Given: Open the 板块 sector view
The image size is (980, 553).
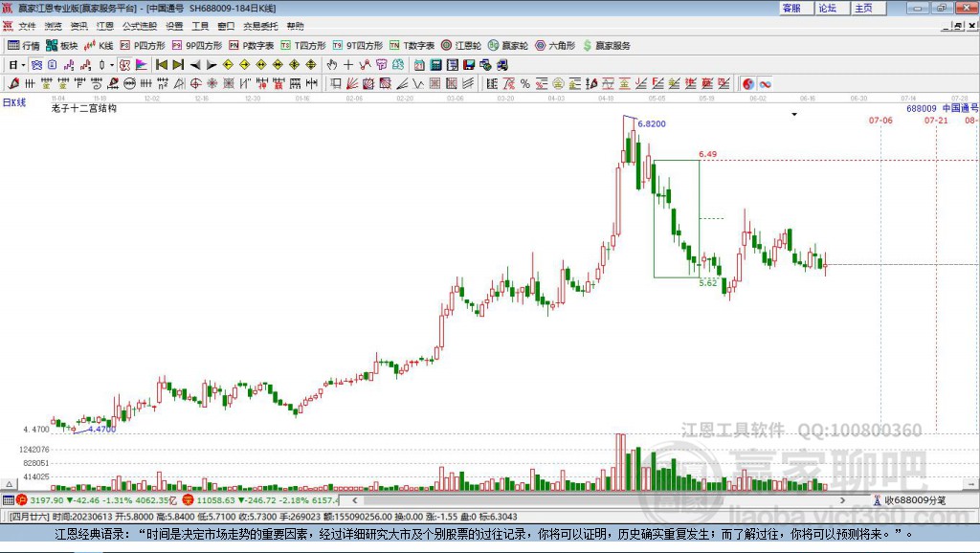Looking at the screenshot, I should click(62, 46).
